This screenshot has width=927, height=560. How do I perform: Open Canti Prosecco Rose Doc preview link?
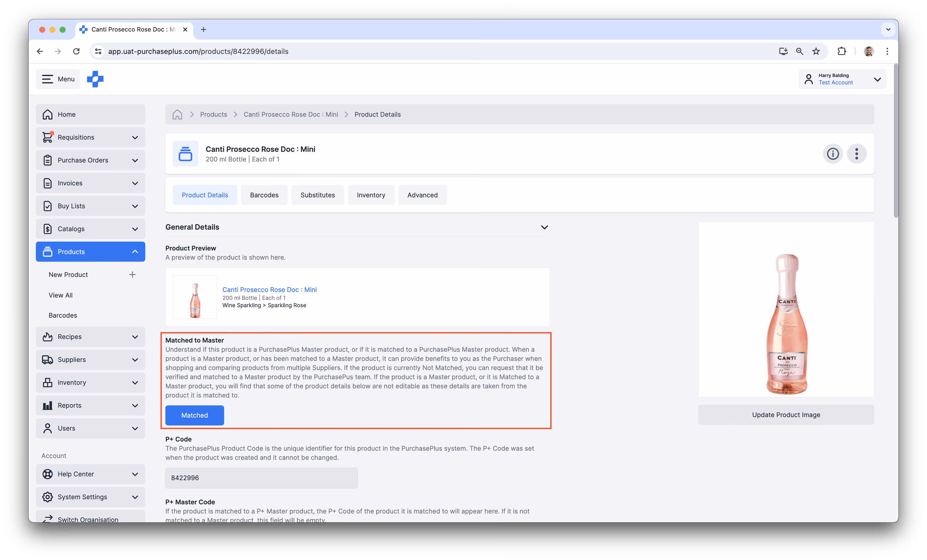[270, 289]
